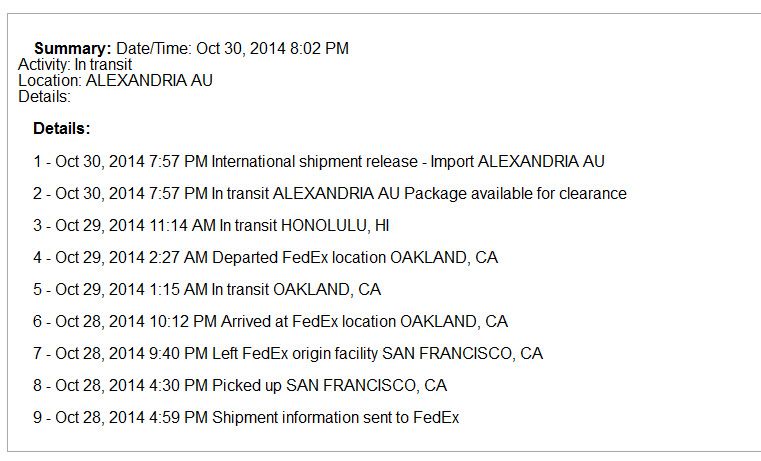The width and height of the screenshot is (761, 461).
Task: Click entry 9 Shipment information sent to FedEx
Action: pyautogui.click(x=246, y=417)
